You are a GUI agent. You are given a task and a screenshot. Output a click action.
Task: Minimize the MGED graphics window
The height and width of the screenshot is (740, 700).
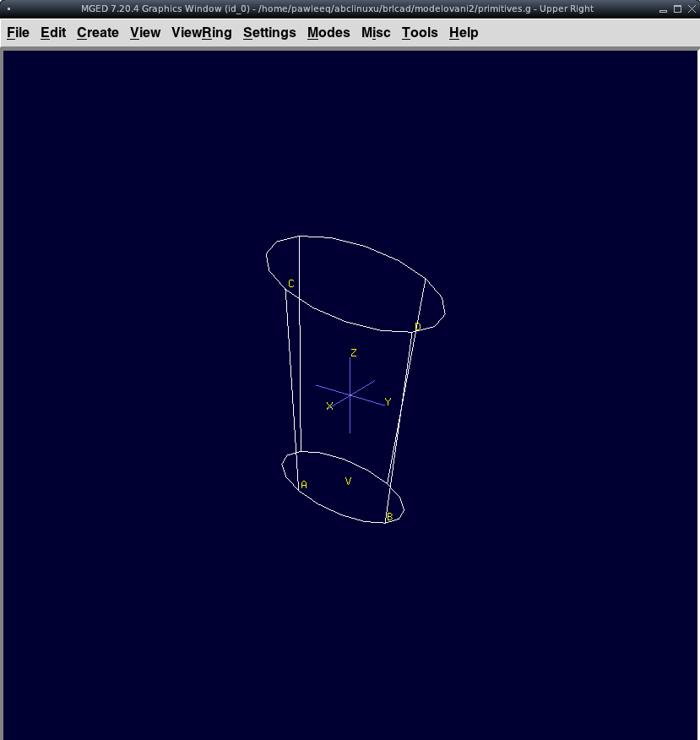(x=663, y=9)
